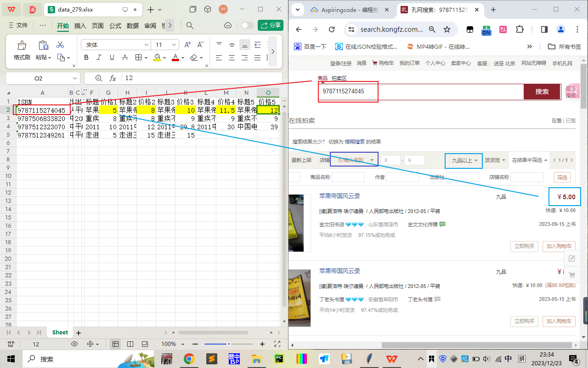The height and width of the screenshot is (368, 588).
Task: Open Chrome extensions puzzle icon
Action: [520, 29]
